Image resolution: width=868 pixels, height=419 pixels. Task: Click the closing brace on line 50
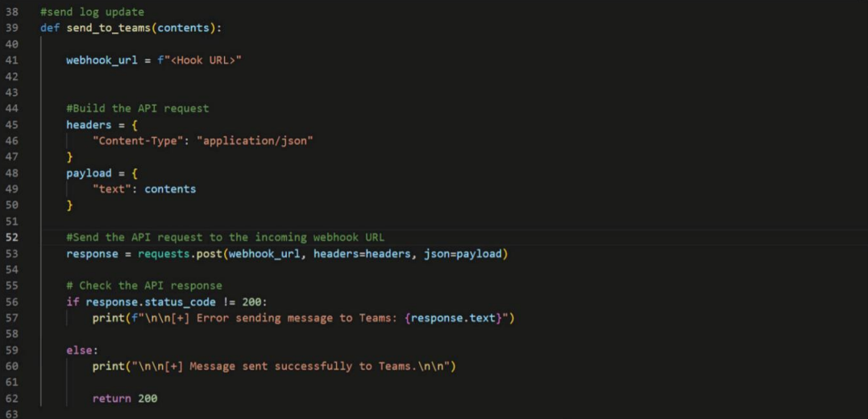point(70,205)
